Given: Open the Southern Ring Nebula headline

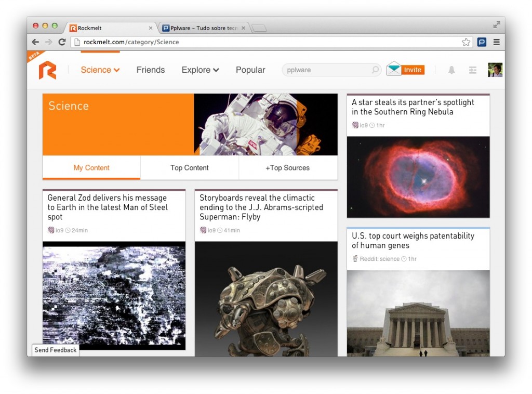Looking at the screenshot, I should (x=413, y=107).
